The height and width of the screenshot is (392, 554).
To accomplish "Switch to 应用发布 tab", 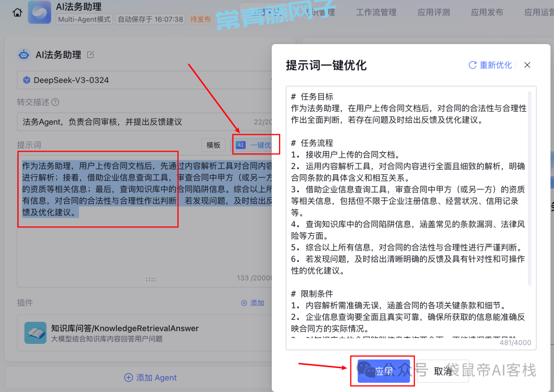I will tap(487, 12).
